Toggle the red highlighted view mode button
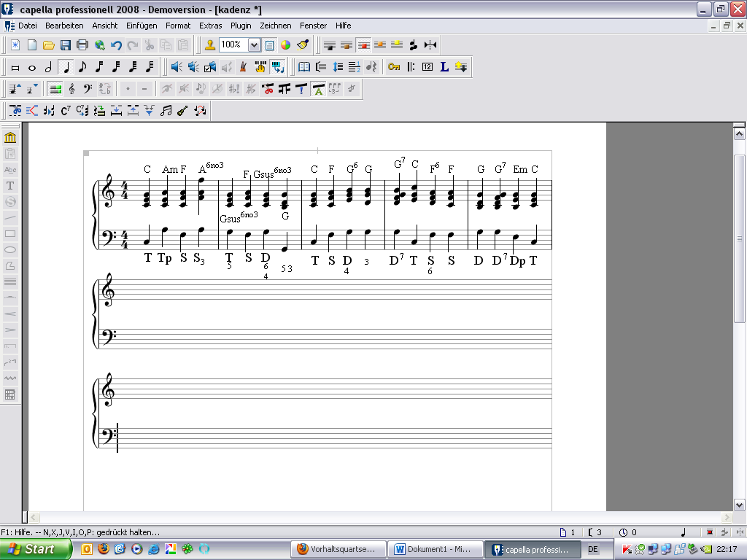This screenshot has width=747, height=560. (x=363, y=45)
